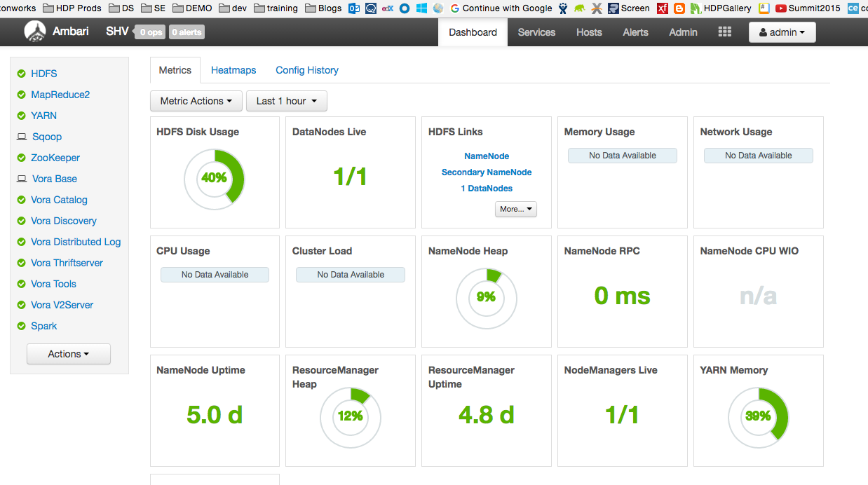This screenshot has width=868, height=485.
Task: Open the Metric Actions dropdown
Action: click(x=196, y=101)
